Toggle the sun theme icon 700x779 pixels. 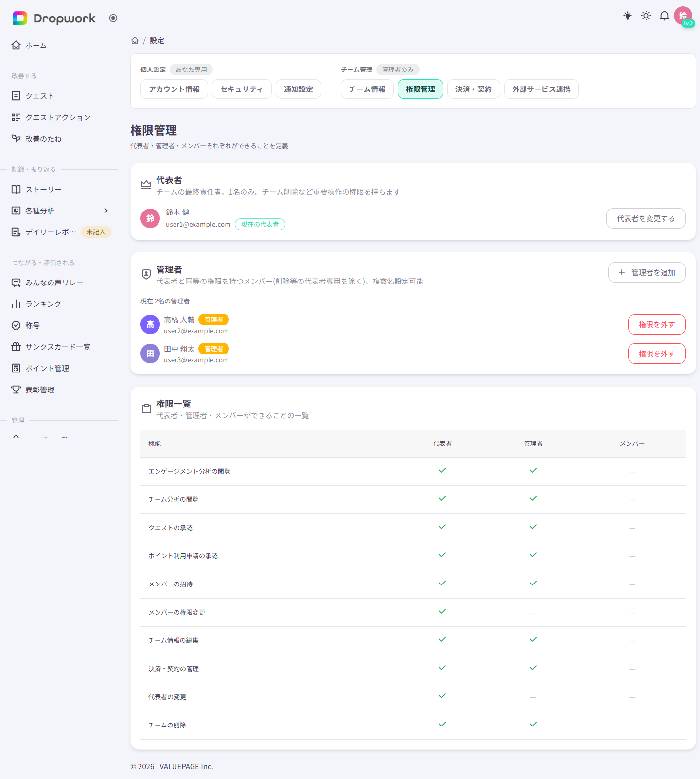tap(646, 16)
